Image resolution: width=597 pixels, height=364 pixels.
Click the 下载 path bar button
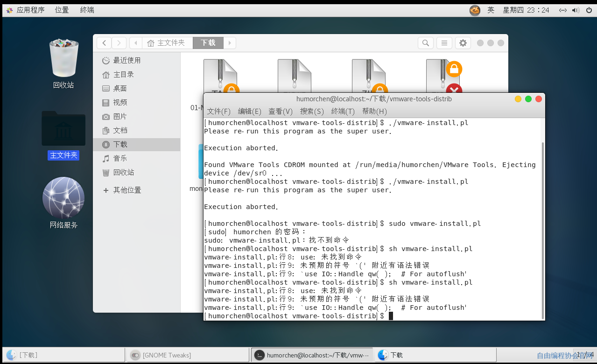click(x=208, y=43)
